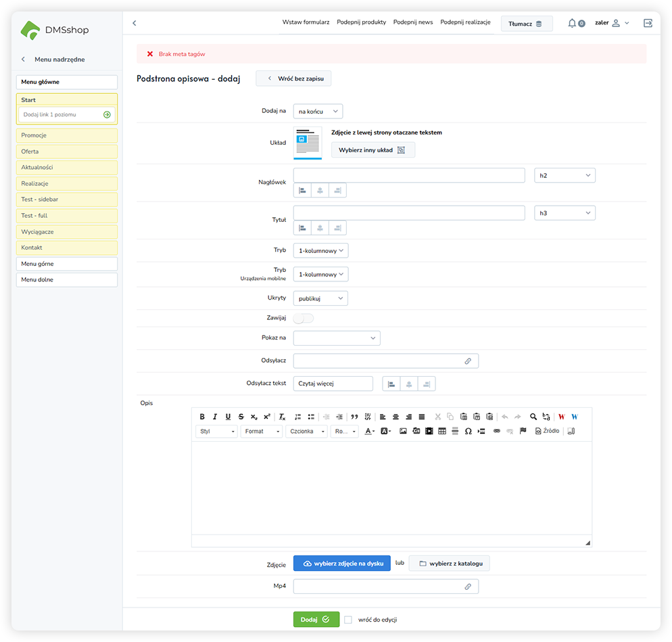The width and height of the screenshot is (672, 642).
Task: Open Oferta in the sidebar menu
Action: [x=66, y=152]
